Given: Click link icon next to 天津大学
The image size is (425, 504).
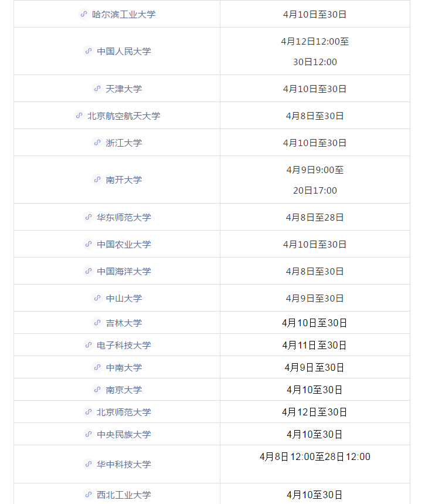Looking at the screenshot, I should (97, 89).
